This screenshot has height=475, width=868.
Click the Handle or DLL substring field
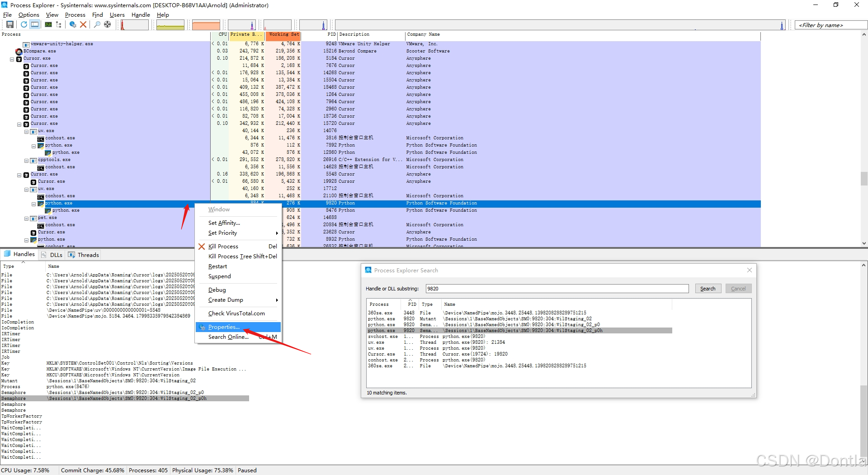[x=557, y=289]
